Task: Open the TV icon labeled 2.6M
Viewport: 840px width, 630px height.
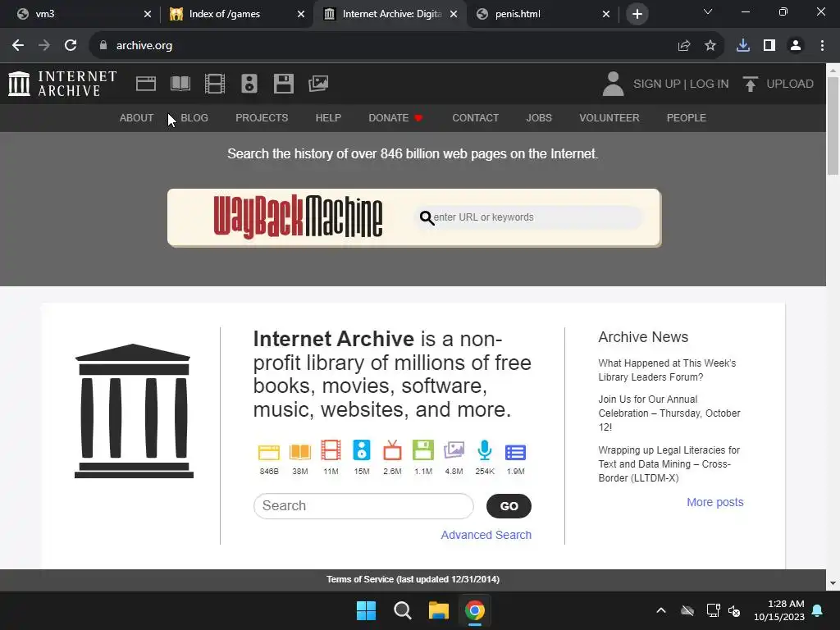Action: click(x=392, y=450)
